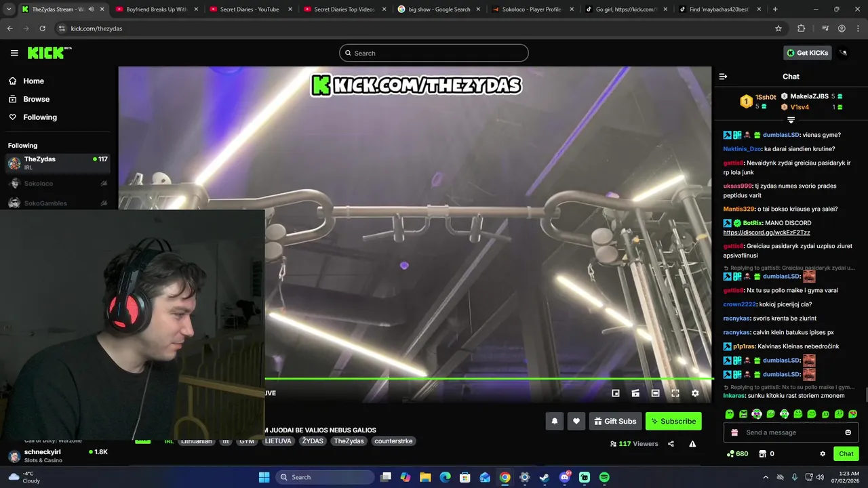
Task: Open Chrome profile avatar
Action: [x=842, y=28]
